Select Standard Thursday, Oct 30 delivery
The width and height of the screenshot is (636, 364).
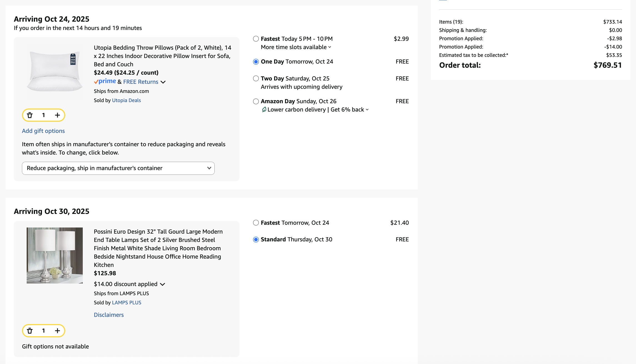pyautogui.click(x=256, y=239)
